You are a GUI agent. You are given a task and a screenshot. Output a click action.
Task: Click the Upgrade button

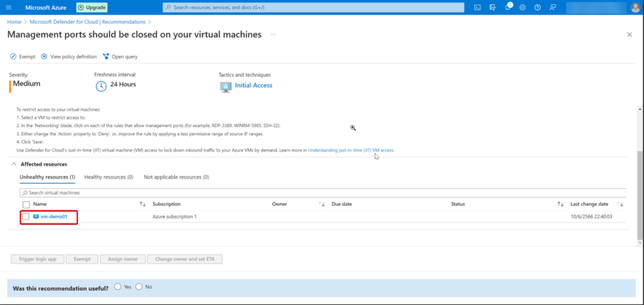[x=92, y=8]
